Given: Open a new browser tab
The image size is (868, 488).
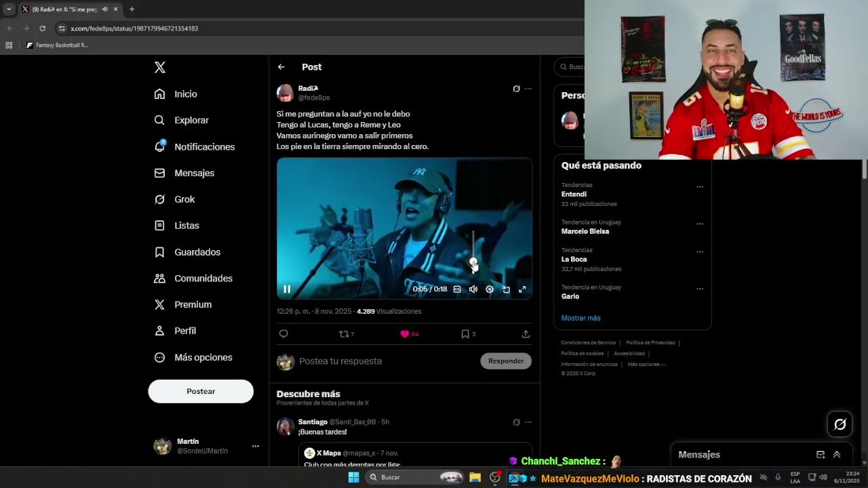Looking at the screenshot, I should pos(132,9).
